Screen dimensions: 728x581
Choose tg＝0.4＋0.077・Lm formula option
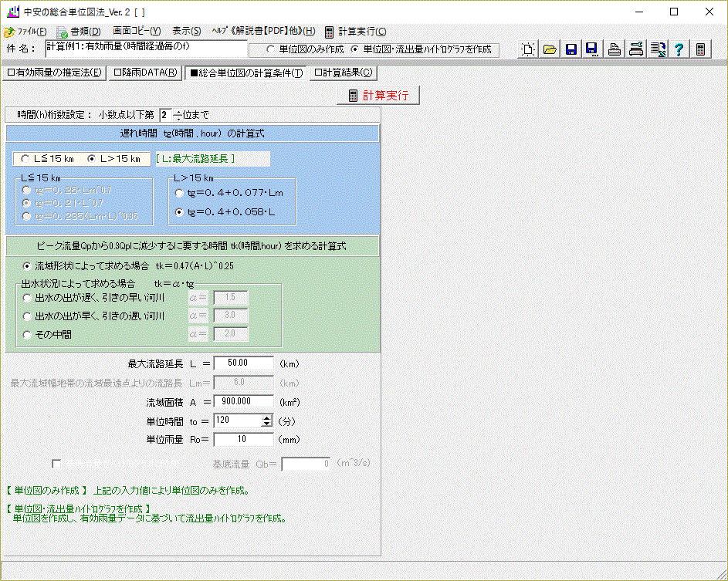178,193
